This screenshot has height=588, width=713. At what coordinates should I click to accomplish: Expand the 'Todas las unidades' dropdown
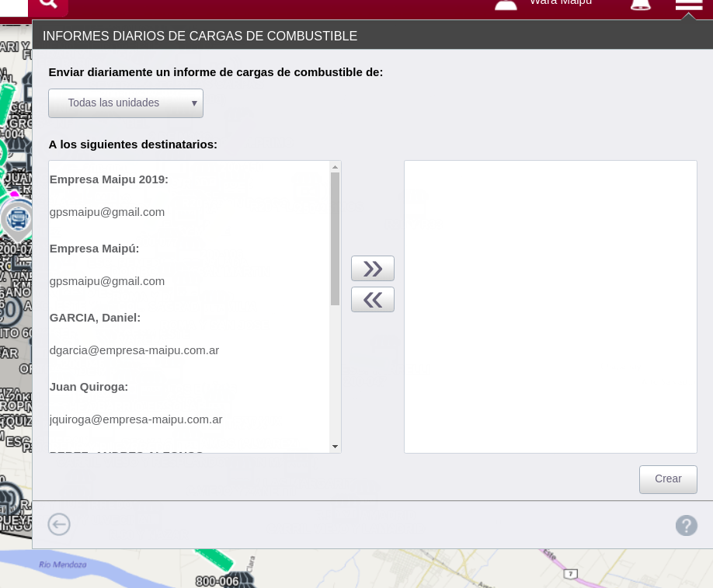126,103
